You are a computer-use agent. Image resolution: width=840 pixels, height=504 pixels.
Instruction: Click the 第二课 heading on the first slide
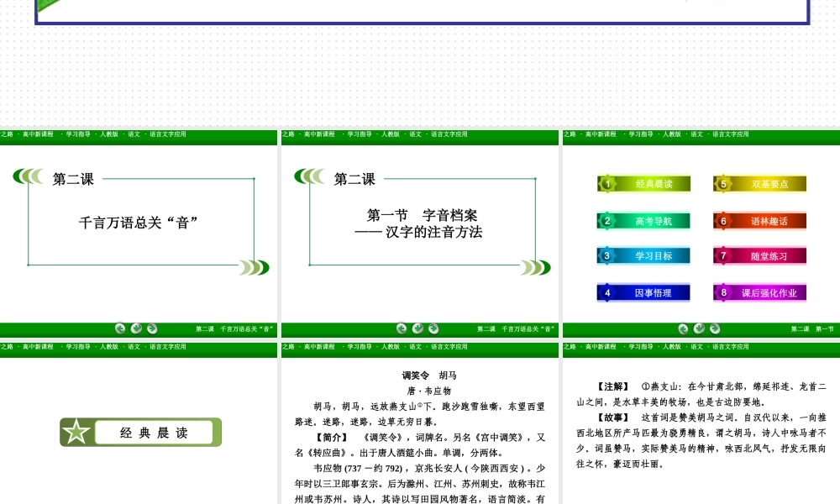tap(73, 179)
